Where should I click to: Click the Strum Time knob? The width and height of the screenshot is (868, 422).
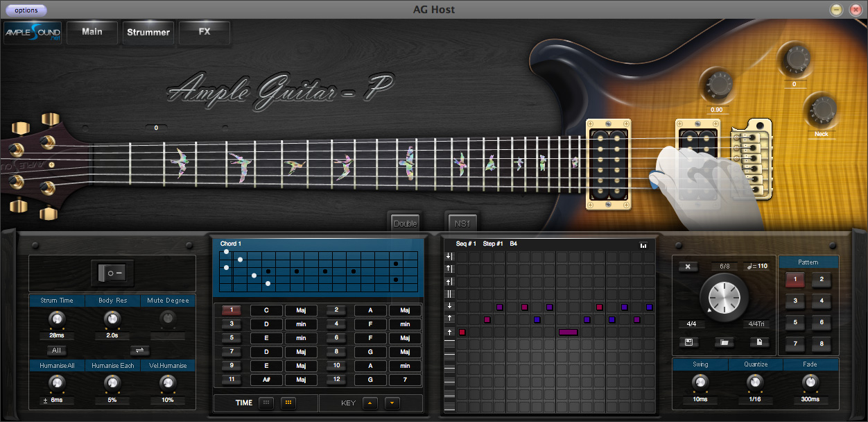pos(57,319)
